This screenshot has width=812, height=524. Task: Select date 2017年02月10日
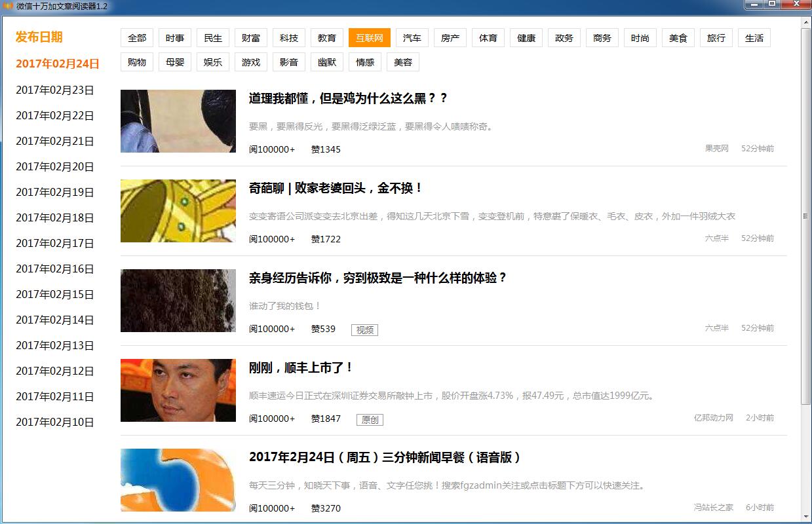[x=55, y=422]
